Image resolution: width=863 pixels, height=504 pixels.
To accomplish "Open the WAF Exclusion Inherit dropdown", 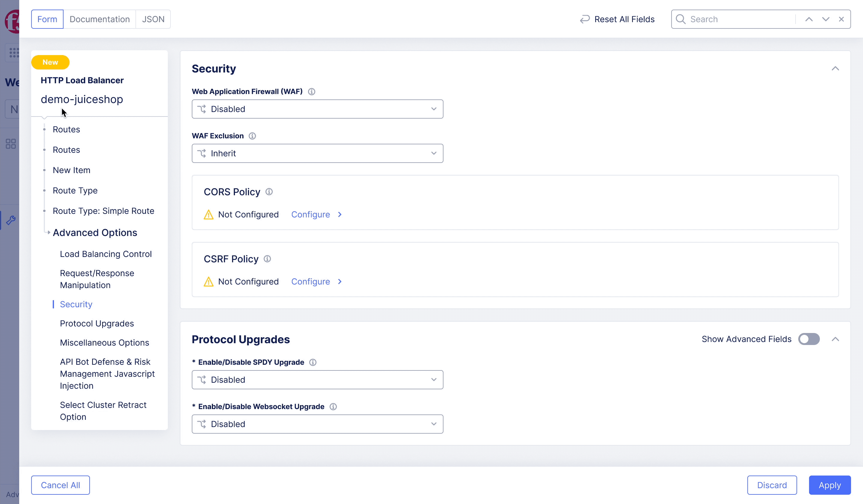I will (317, 153).
